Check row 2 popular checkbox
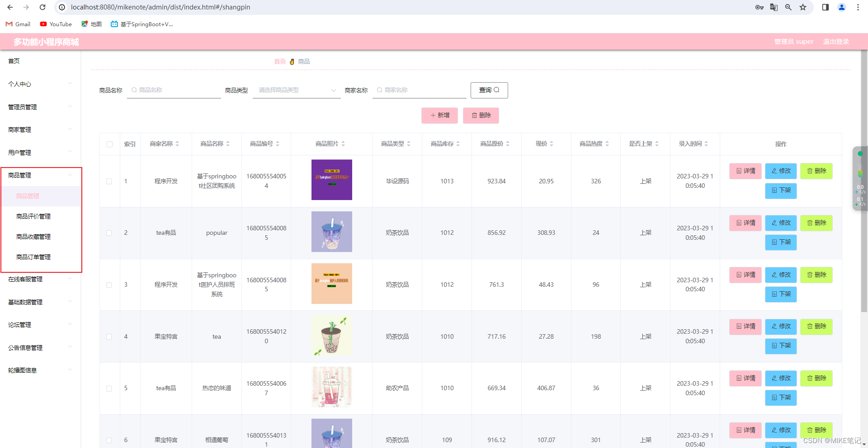 click(109, 233)
